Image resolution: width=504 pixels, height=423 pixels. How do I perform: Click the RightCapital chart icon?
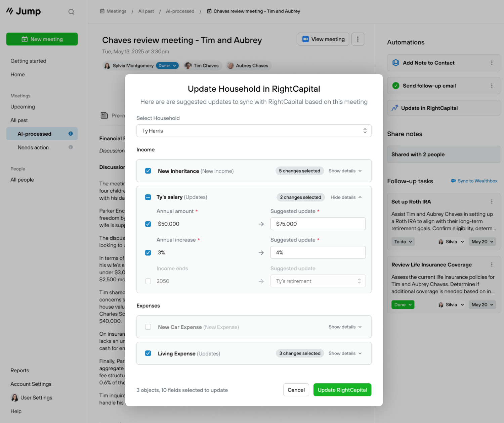395,108
